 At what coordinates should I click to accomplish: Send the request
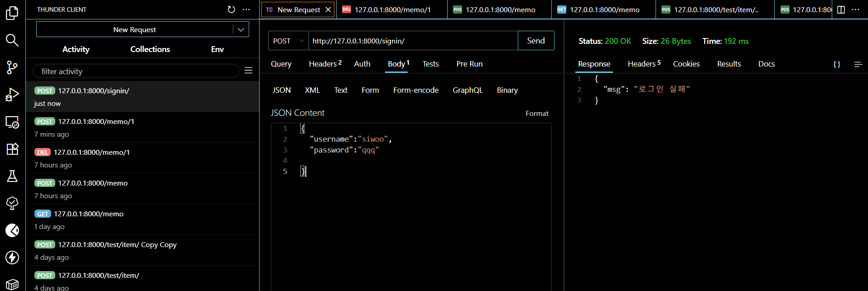(x=536, y=41)
